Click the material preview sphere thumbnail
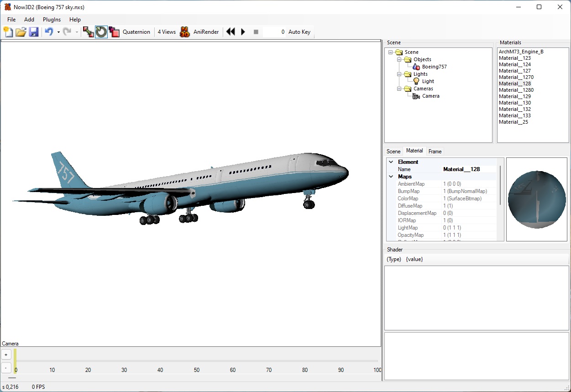Image resolution: width=571 pixels, height=392 pixels. coord(537,199)
